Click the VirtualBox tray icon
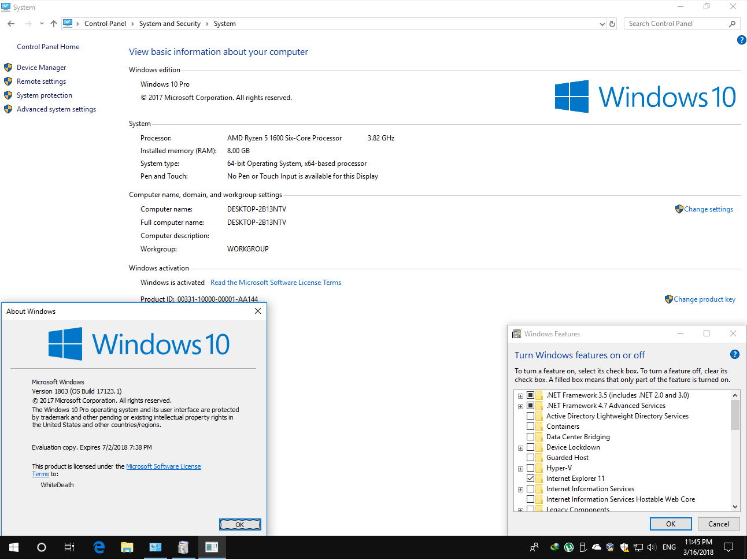The height and width of the screenshot is (560, 747). tap(611, 547)
